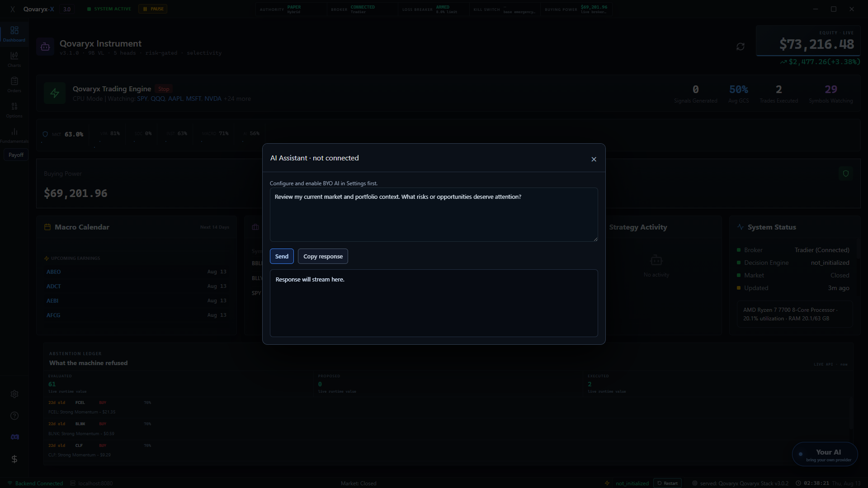Image resolution: width=868 pixels, height=488 pixels.
Task: Open help question-mark icon
Action: point(14,416)
